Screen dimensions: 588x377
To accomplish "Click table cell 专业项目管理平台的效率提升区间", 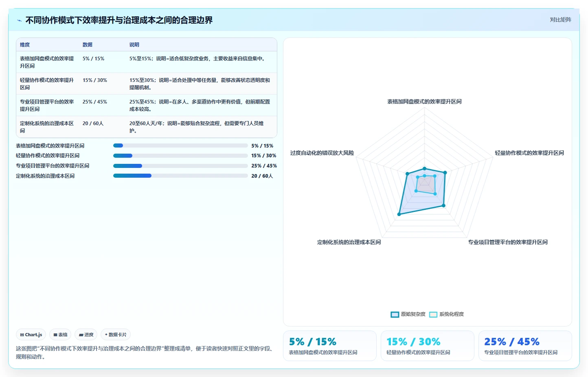I will [47, 106].
